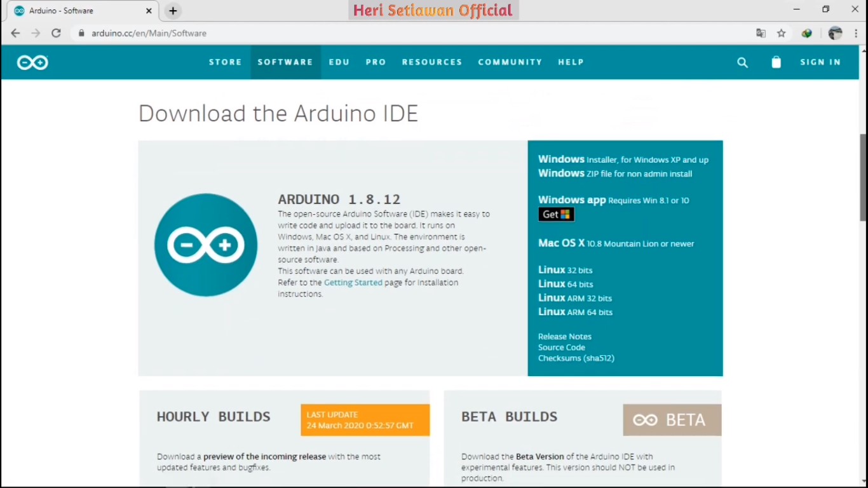Click the Arduino logo in the site header
The height and width of the screenshot is (488, 868).
coord(32,62)
